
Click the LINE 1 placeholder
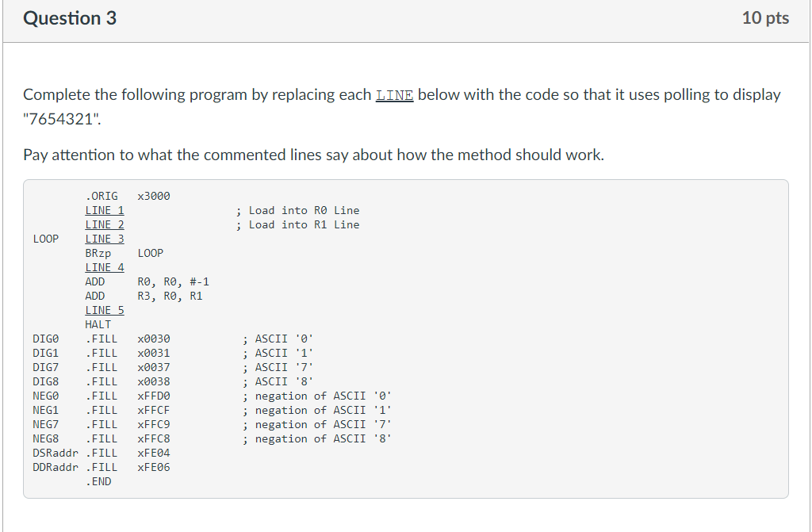coord(105,210)
